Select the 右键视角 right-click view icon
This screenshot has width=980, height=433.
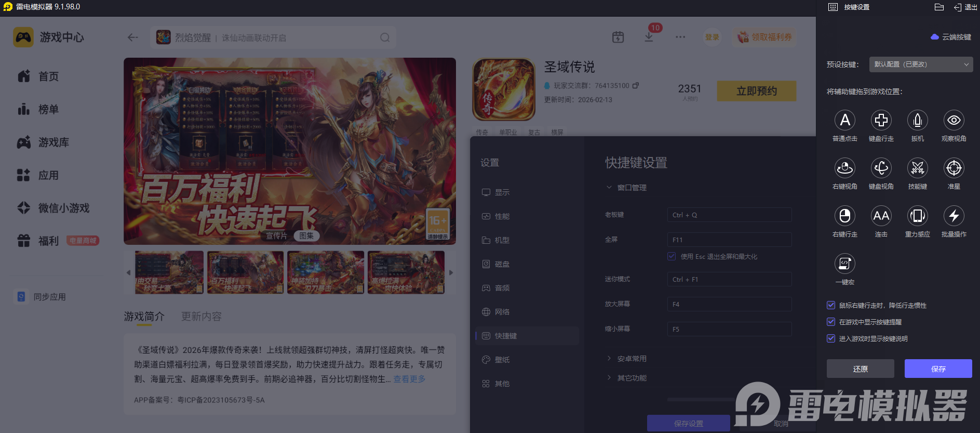[845, 168]
